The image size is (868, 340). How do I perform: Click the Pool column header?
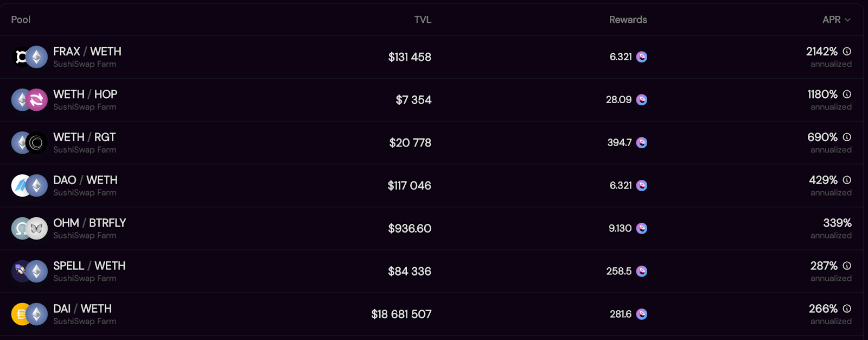tap(21, 20)
